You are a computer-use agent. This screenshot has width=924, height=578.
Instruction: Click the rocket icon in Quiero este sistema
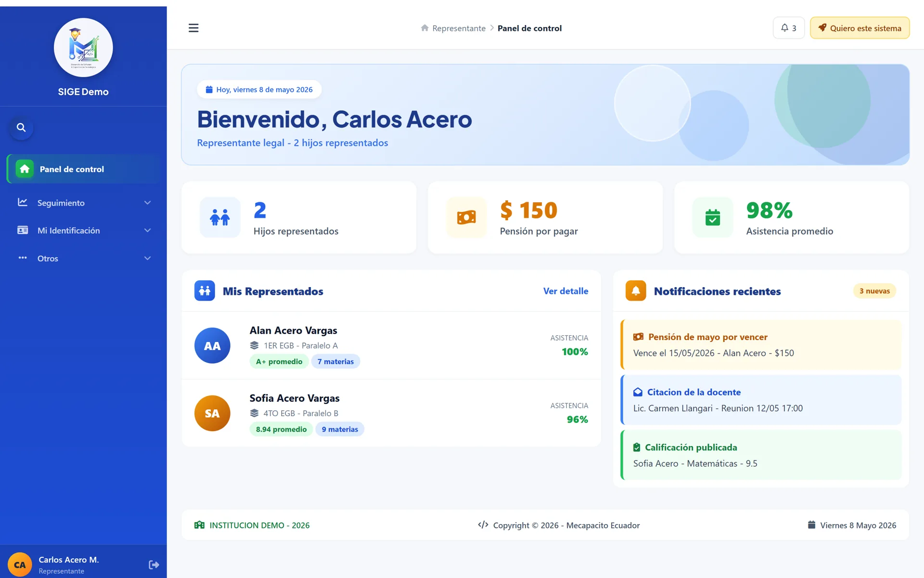coord(822,28)
